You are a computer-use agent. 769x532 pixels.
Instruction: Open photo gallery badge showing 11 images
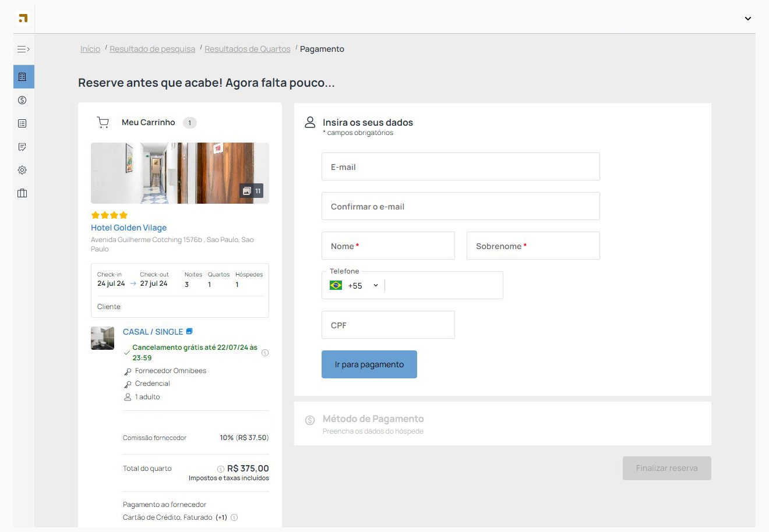tap(252, 191)
